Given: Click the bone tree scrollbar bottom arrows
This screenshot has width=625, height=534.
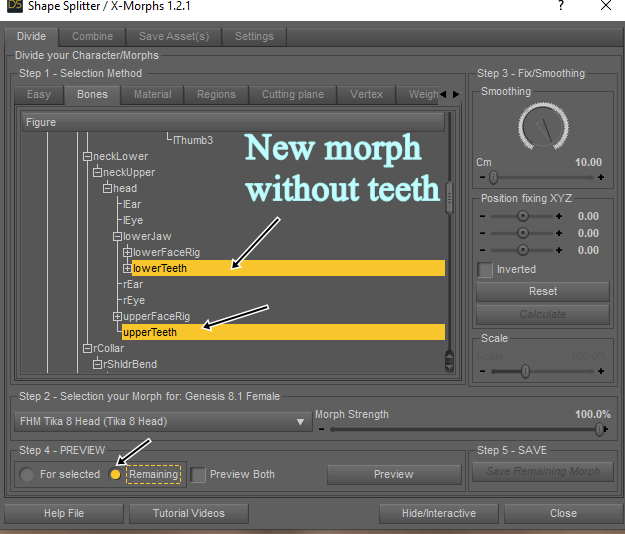Looking at the screenshot, I should pyautogui.click(x=449, y=360).
